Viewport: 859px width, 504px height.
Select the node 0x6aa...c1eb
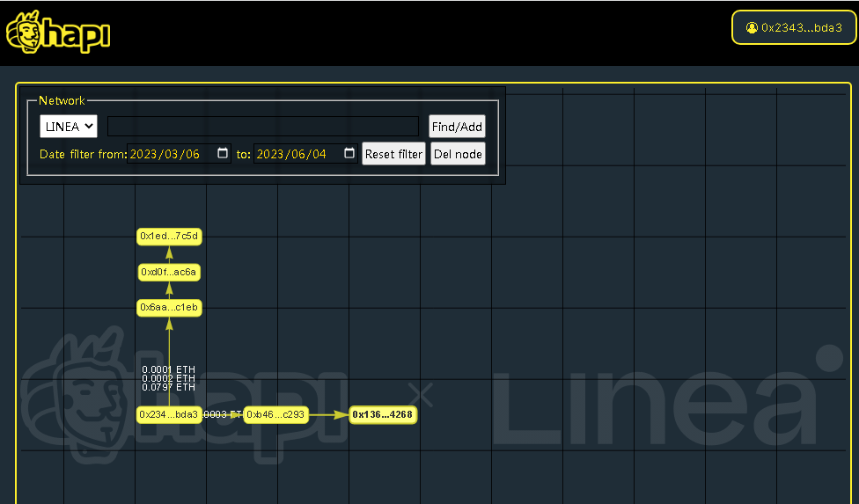pyautogui.click(x=169, y=308)
